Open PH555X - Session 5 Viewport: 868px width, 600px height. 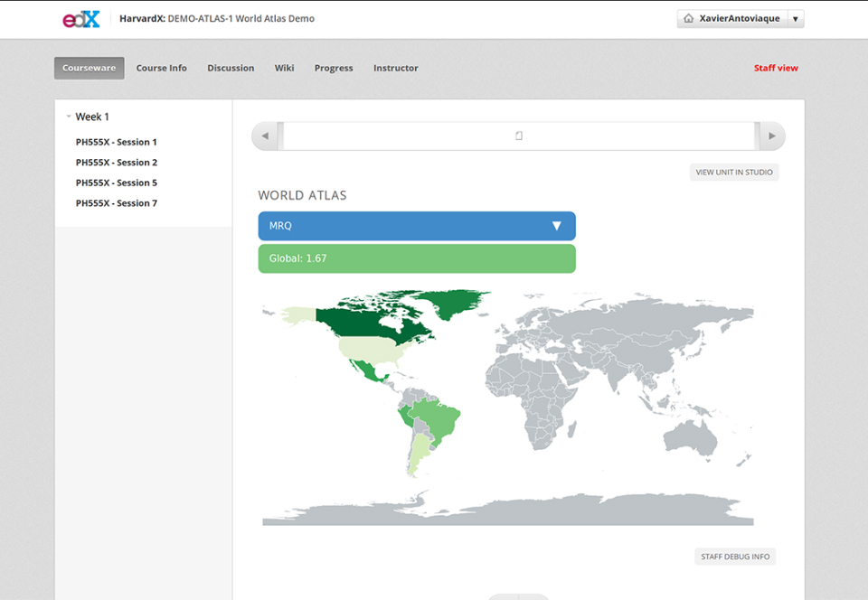(117, 183)
